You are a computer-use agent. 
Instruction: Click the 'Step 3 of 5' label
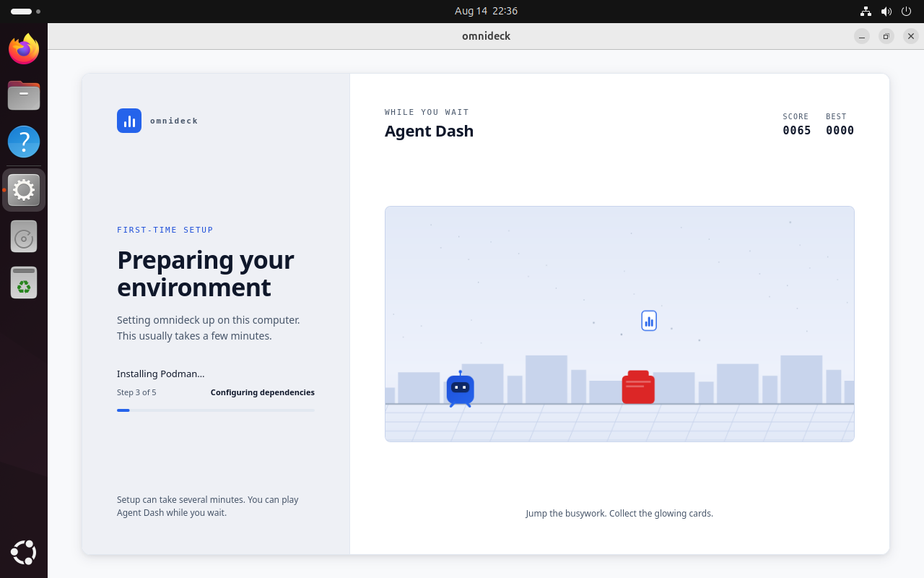[x=136, y=392]
